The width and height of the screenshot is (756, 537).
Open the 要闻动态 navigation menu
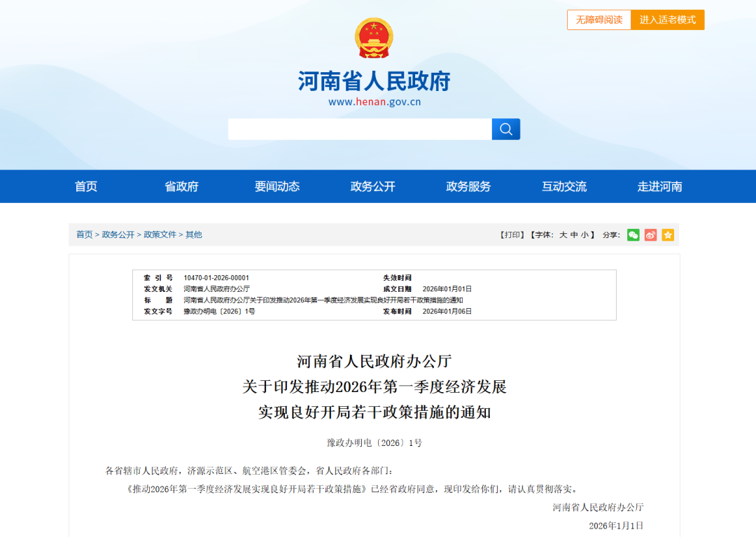[x=276, y=186]
